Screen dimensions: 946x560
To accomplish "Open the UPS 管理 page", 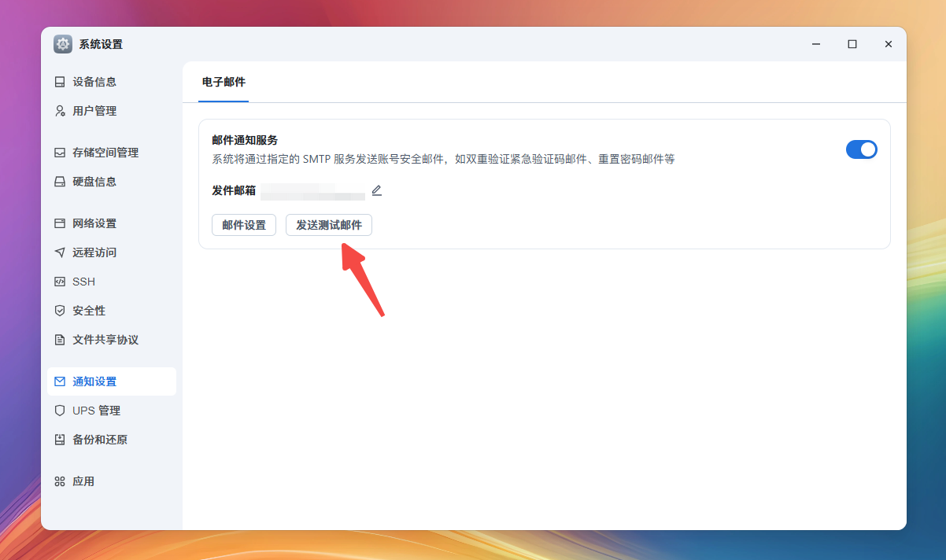I will coord(96,410).
